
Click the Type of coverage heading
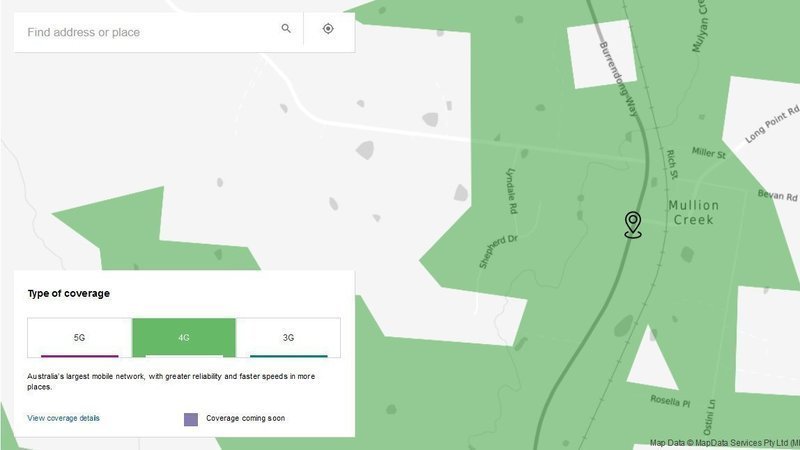(68, 294)
